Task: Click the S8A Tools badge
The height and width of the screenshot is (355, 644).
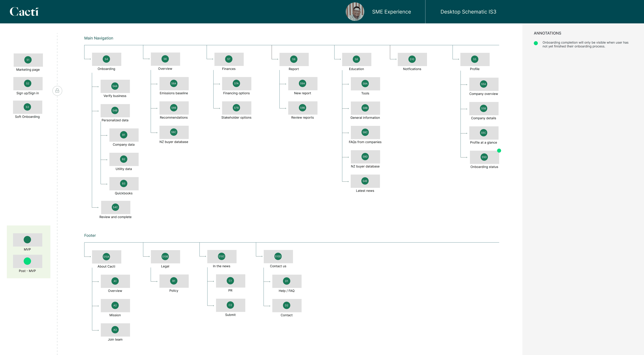Action: pyautogui.click(x=365, y=84)
